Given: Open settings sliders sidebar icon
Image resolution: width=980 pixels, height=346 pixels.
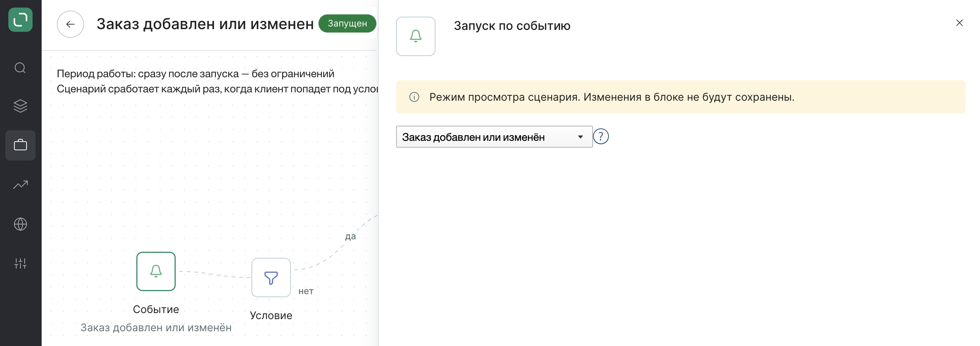Looking at the screenshot, I should tap(20, 263).
